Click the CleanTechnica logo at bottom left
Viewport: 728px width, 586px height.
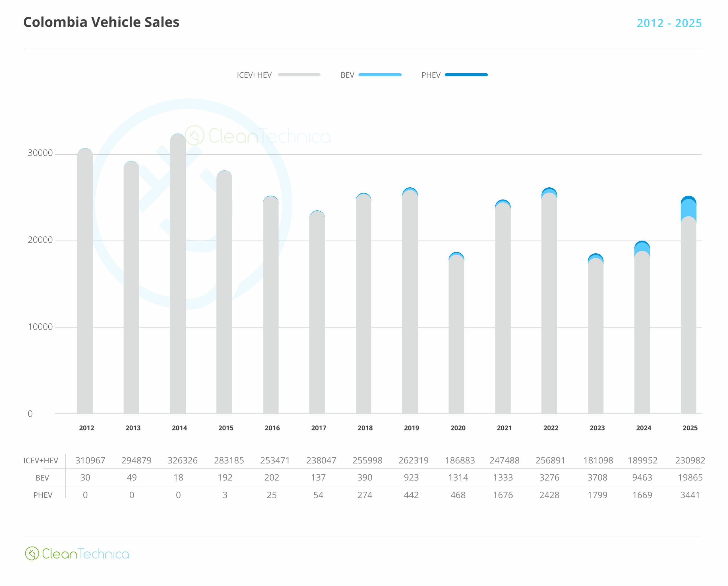[77, 554]
